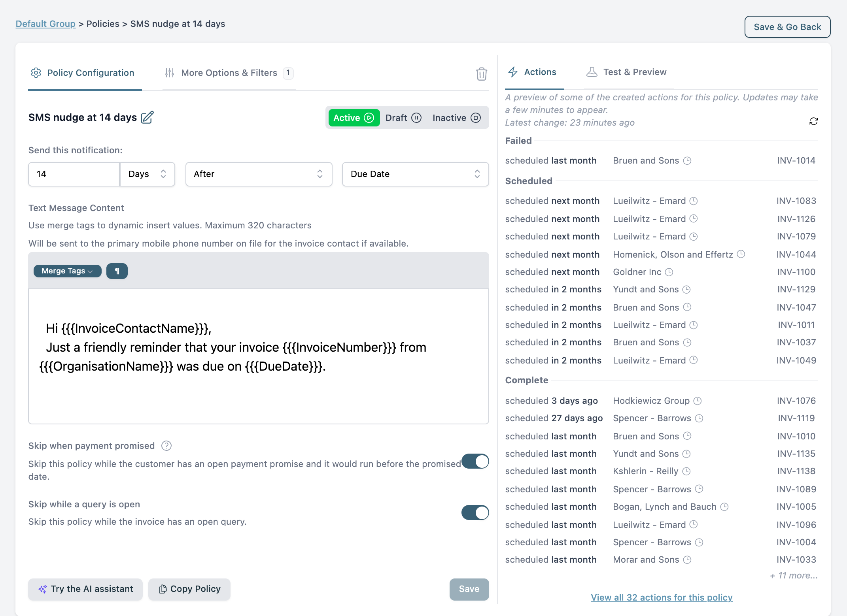847x616 pixels.
Task: Try the AI assistant button
Action: [x=85, y=589]
